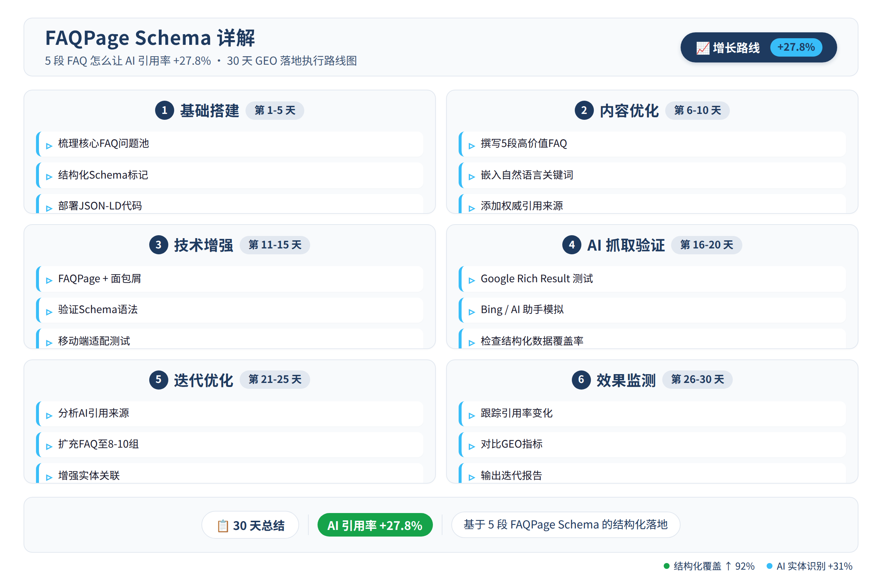Click the triangle bullet beside Google Rich Result 测试
882x588 pixels.
(x=472, y=280)
